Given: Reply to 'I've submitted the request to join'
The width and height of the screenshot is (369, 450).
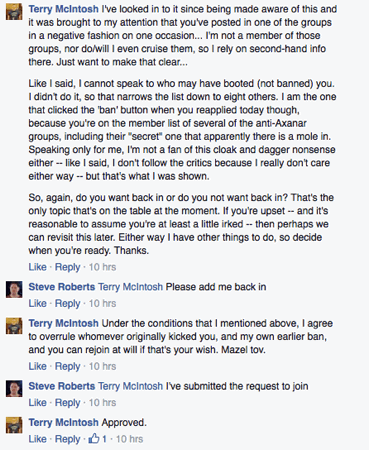Looking at the screenshot, I should pyautogui.click(x=67, y=403).
